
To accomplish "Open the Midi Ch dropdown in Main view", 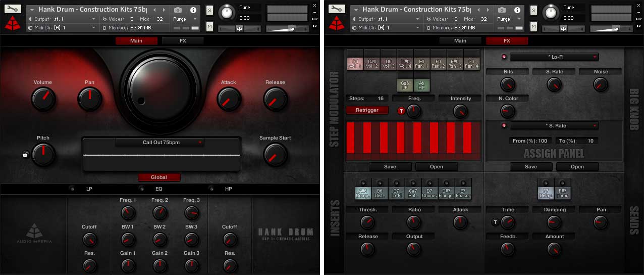I will click(x=62, y=27).
